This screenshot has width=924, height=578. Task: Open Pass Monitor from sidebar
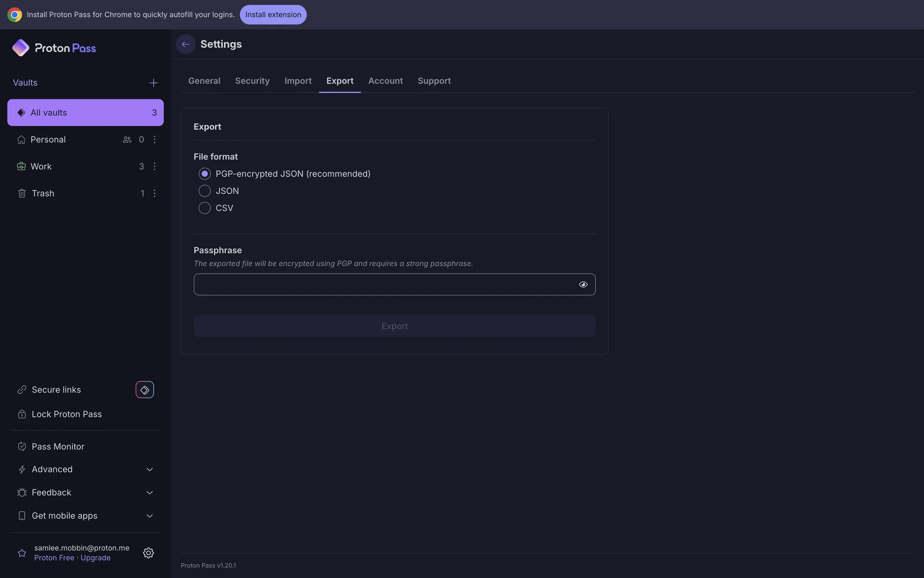point(58,447)
